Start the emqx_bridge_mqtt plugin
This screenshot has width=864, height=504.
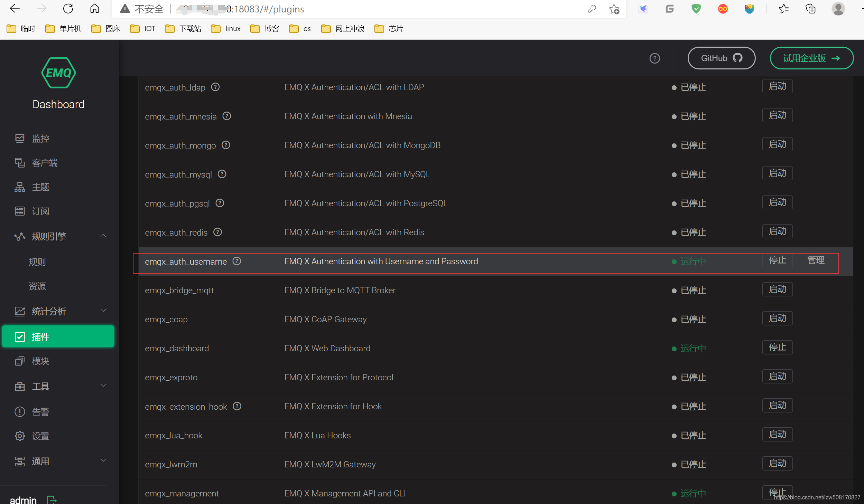tap(777, 289)
